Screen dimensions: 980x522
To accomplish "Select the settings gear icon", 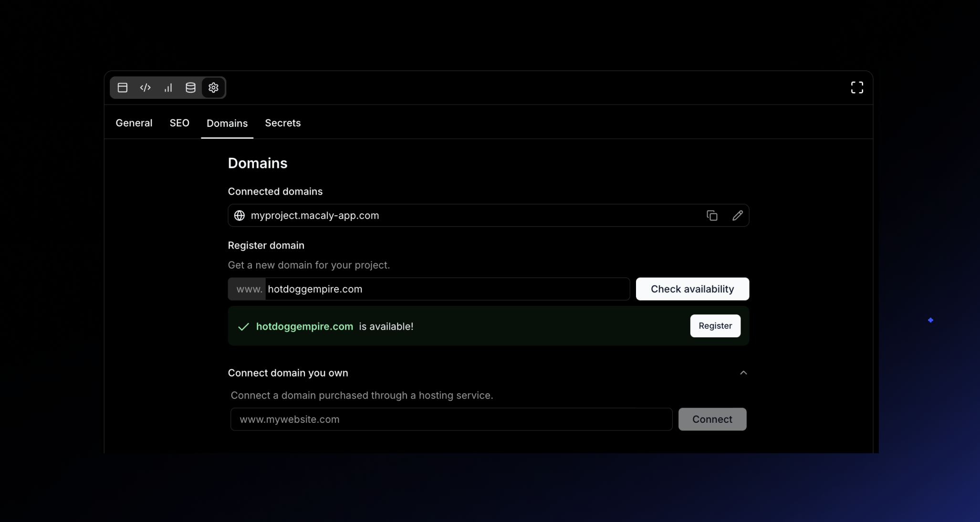I will tap(213, 88).
